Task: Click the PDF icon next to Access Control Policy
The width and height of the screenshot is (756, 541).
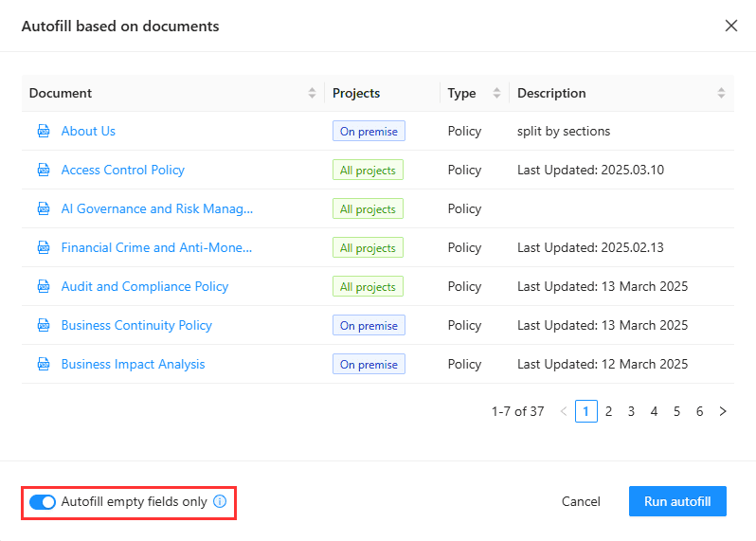Action: (x=43, y=171)
